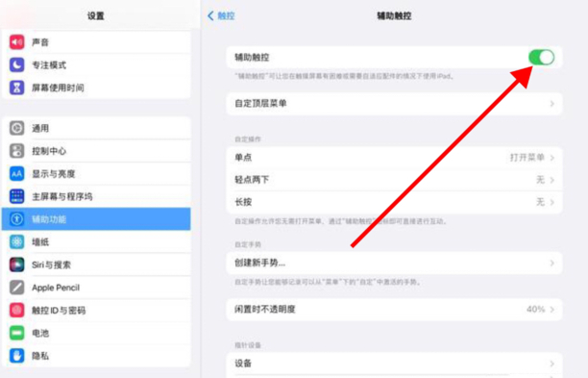
Task: Select 通用 in settings sidebar
Action: 96,128
